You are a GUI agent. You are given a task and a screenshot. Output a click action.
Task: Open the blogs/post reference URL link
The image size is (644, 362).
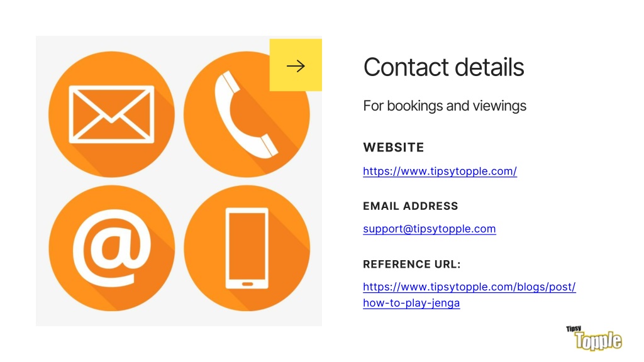[x=469, y=287]
